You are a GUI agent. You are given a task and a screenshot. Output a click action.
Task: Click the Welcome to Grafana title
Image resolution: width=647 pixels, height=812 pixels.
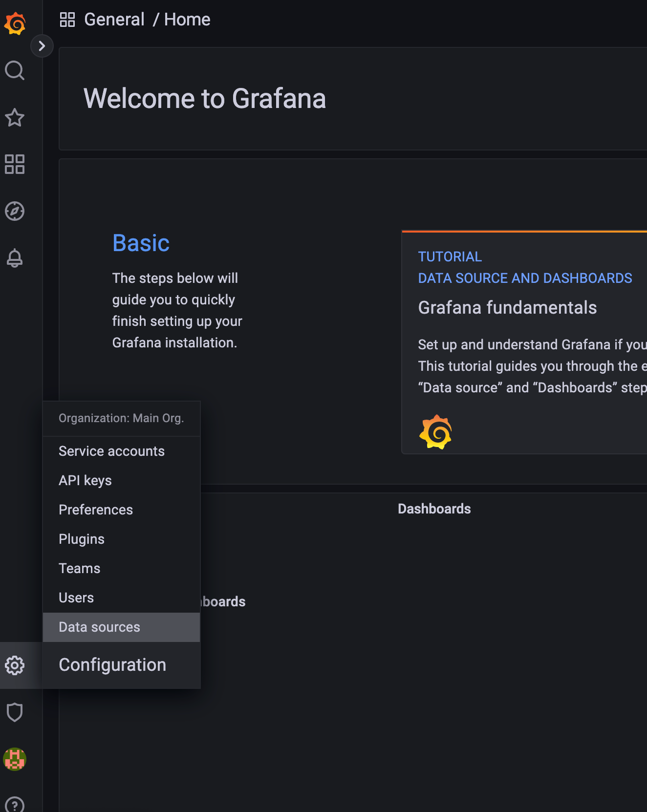(205, 99)
